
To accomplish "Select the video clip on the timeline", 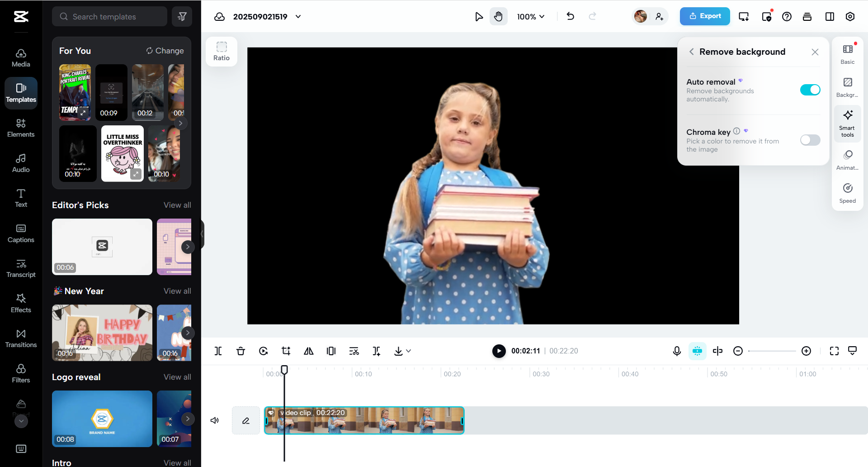I will click(364, 420).
